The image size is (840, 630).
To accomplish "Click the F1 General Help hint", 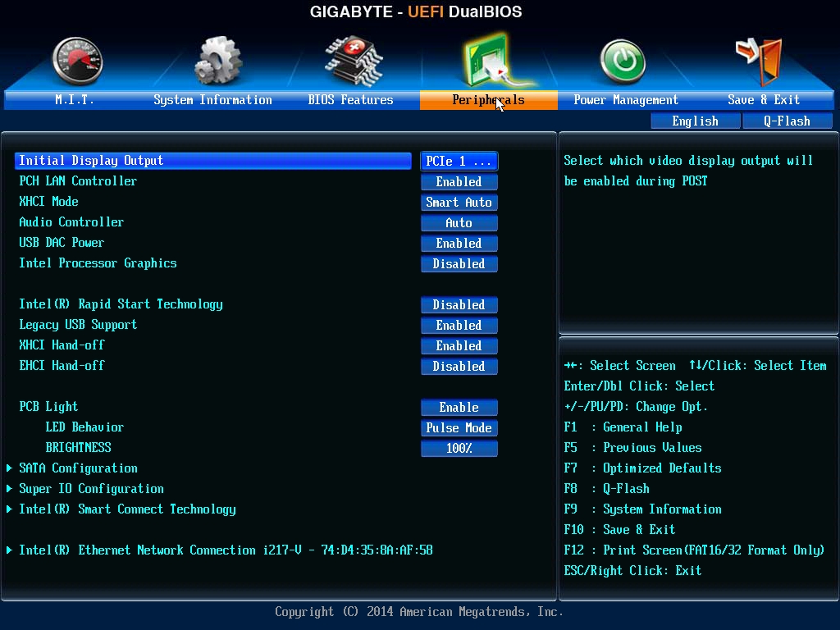I will (x=623, y=427).
